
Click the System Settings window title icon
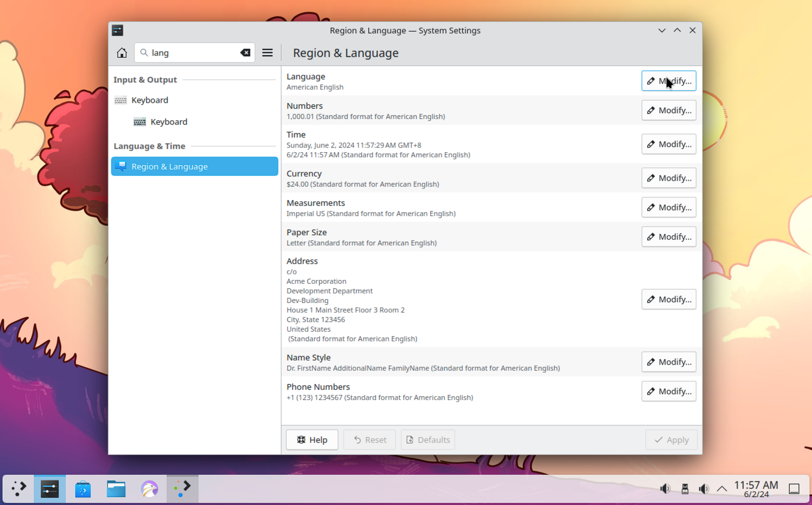117,30
